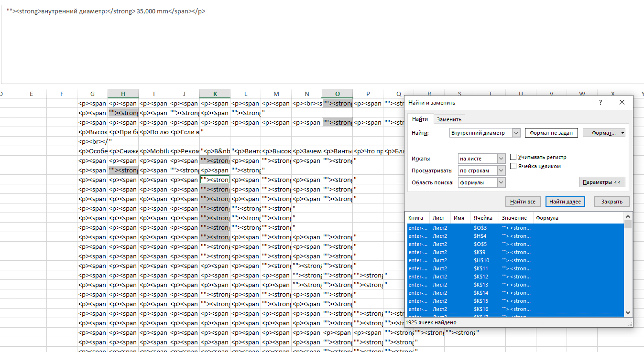The height and width of the screenshot is (352, 644).
Task: Select column F header in spreadsheet
Action: pos(62,94)
